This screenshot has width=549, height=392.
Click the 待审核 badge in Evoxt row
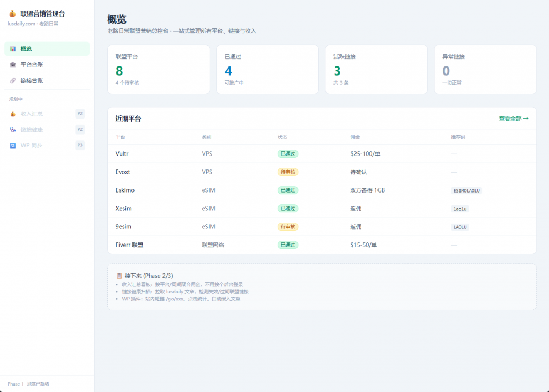point(288,172)
